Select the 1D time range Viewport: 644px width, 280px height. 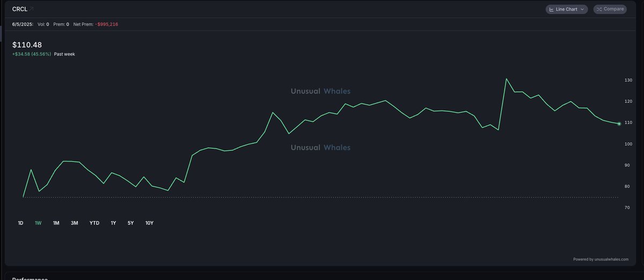(20, 223)
